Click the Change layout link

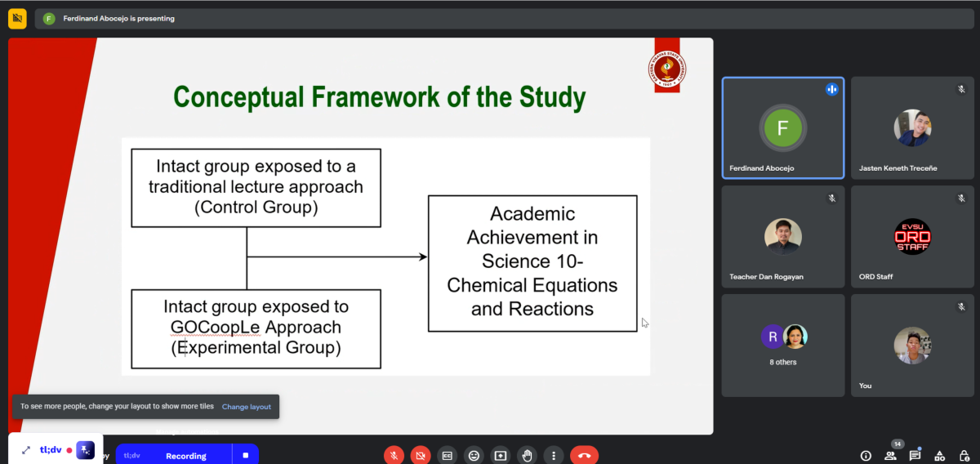[x=246, y=407]
